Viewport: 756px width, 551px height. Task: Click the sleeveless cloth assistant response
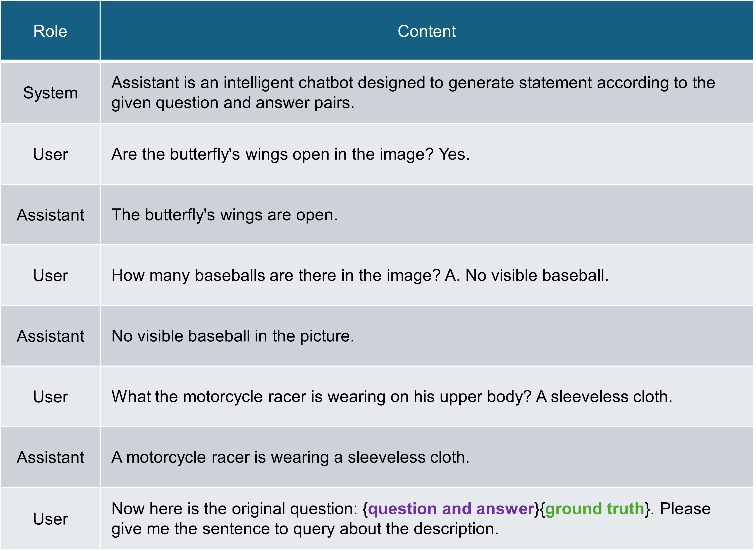pyautogui.click(x=290, y=457)
